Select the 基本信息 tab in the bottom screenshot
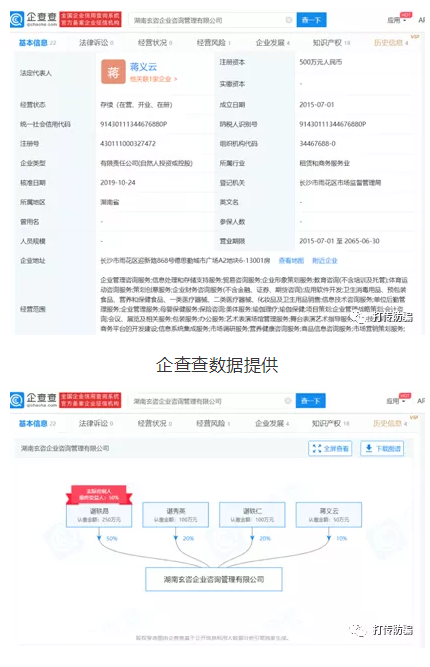Image resolution: width=430 pixels, height=667 pixels. tap(37, 423)
